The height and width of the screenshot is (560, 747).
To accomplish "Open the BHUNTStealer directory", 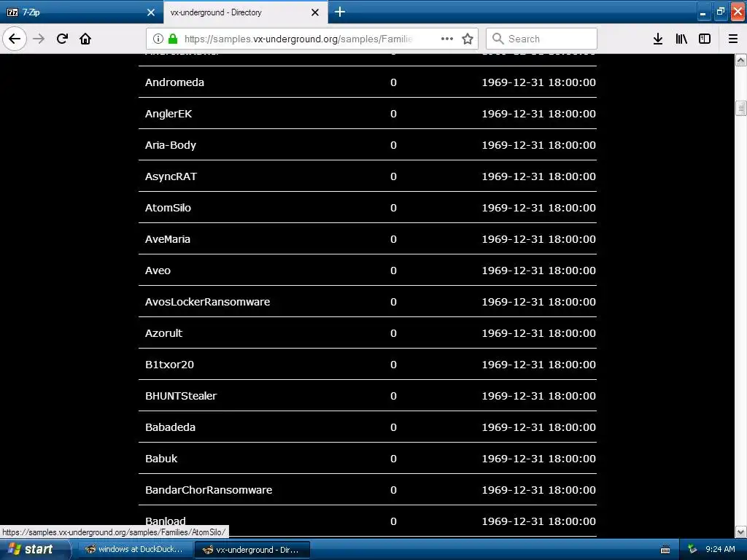I will [181, 396].
